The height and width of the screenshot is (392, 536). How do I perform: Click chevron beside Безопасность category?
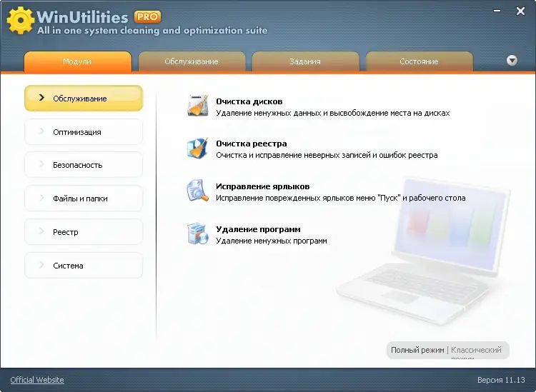[x=41, y=164]
